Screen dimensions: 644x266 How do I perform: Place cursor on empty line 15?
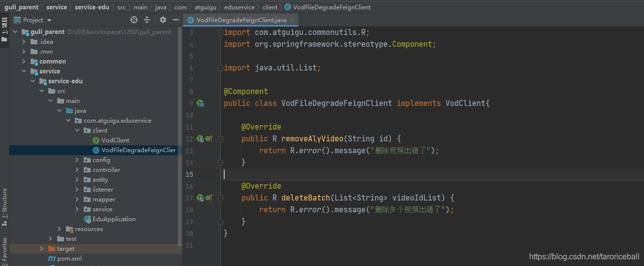coord(433,174)
